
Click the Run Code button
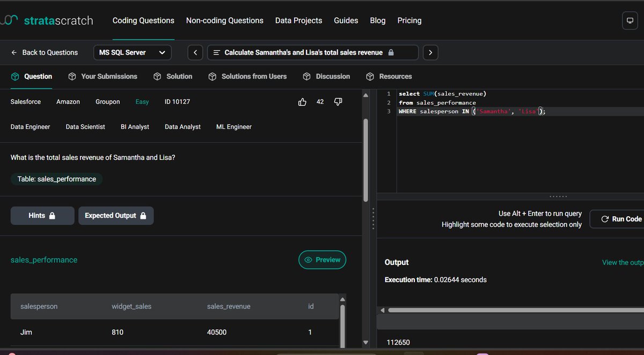click(x=617, y=219)
